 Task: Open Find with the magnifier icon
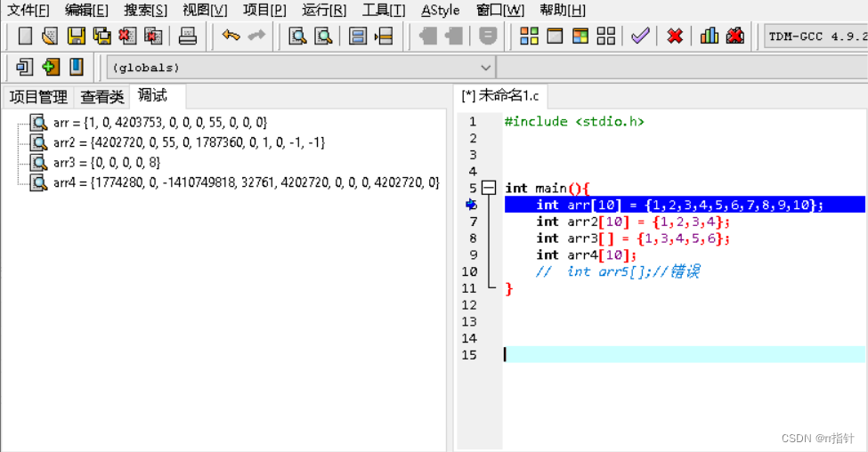click(x=298, y=36)
